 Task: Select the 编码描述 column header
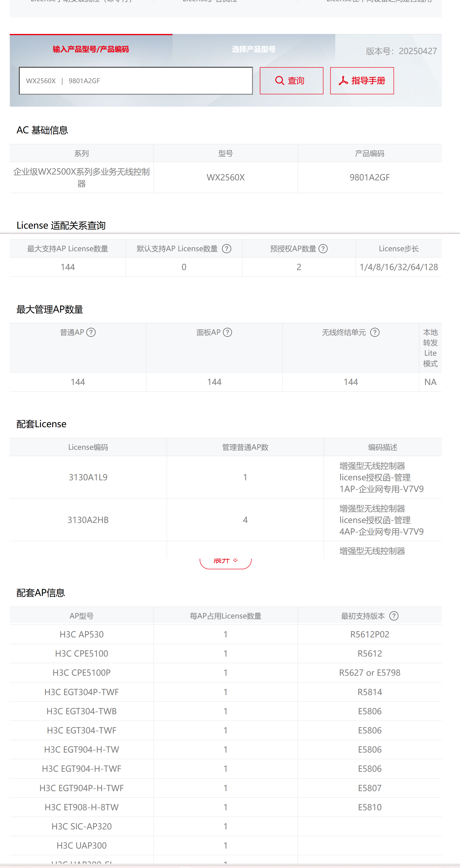(x=383, y=448)
